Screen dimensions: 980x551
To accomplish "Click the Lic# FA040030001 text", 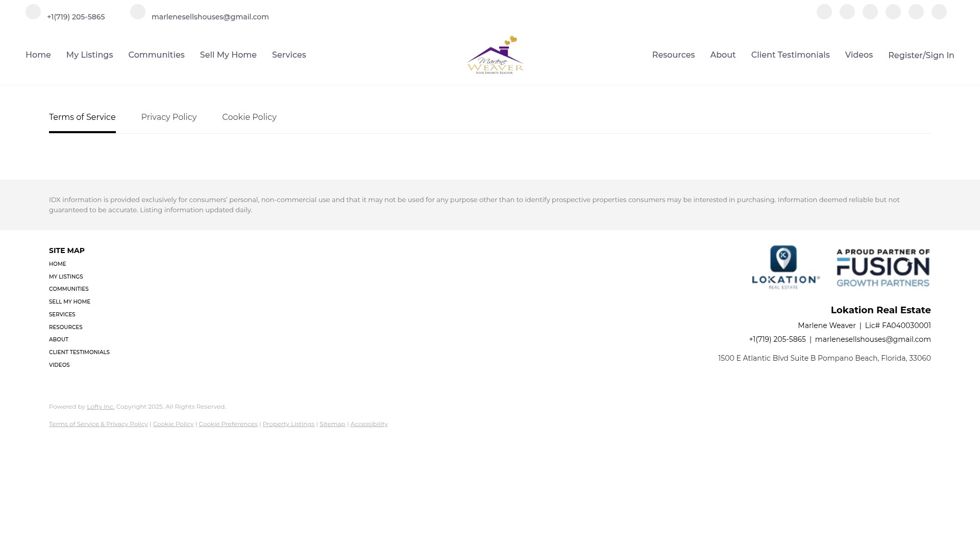I will pos(898,325).
